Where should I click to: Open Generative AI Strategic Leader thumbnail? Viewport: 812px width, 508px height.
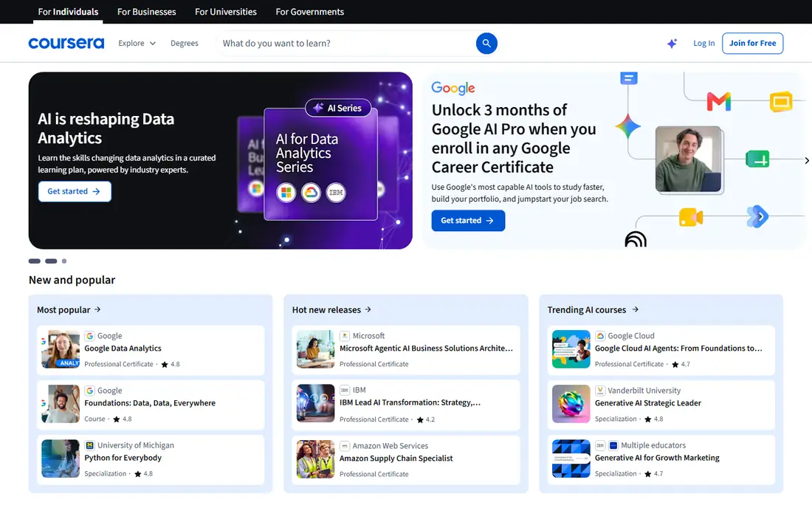[x=571, y=404]
